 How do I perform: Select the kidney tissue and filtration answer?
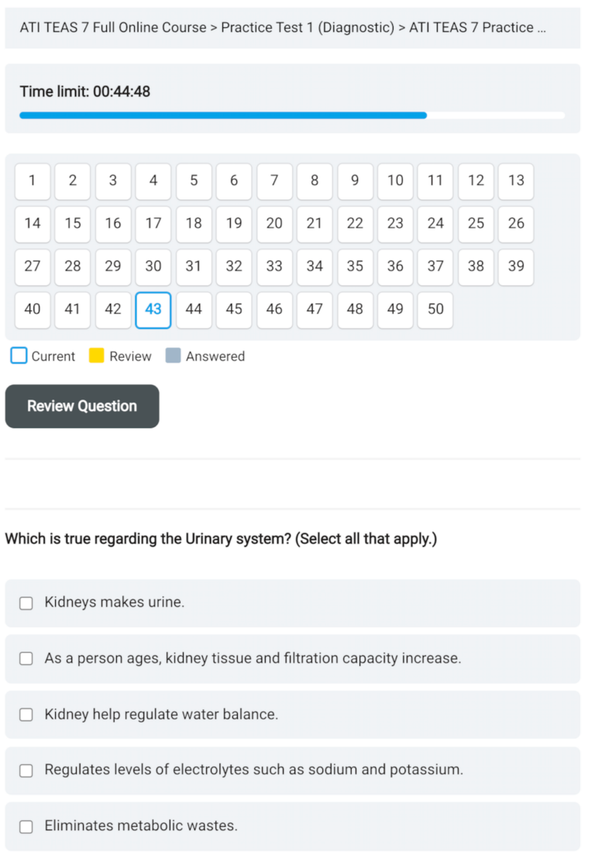(x=26, y=658)
